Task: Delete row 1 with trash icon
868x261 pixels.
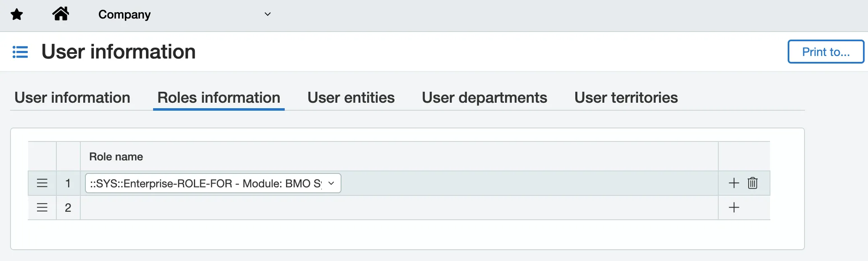Action: [x=753, y=183]
